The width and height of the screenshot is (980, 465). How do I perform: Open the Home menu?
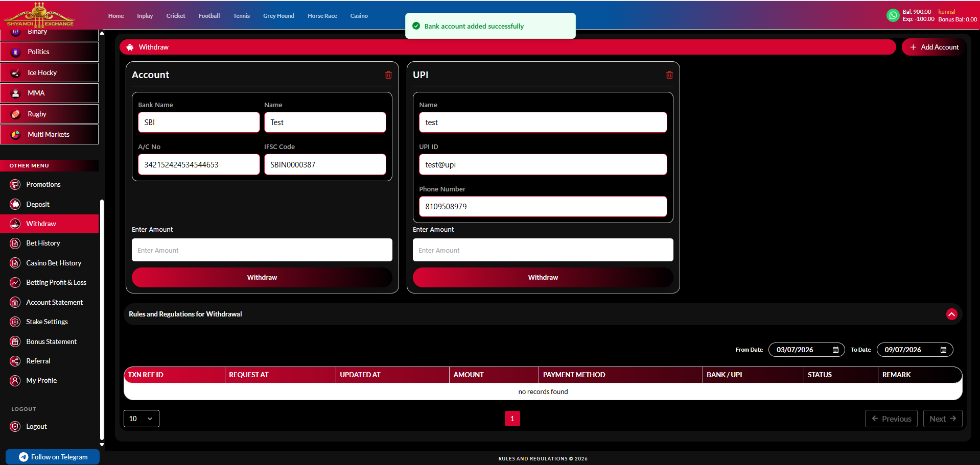click(x=116, y=16)
